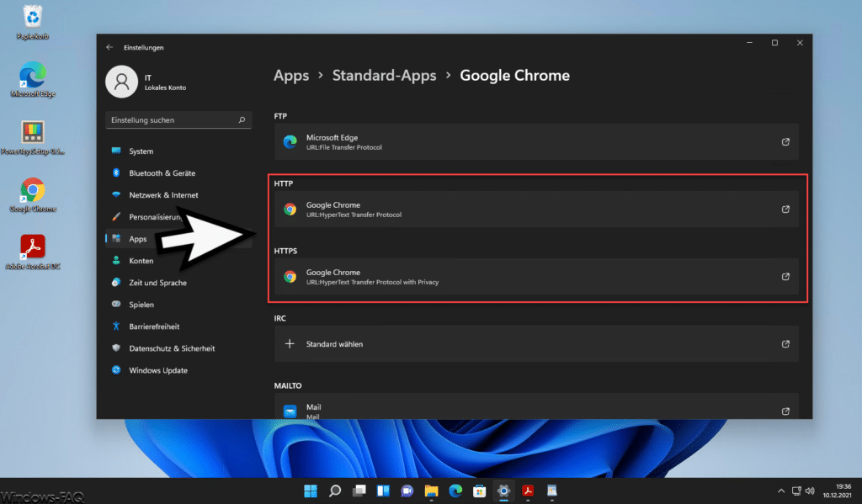Open Papierkorb recycle bin desktop icon

[x=33, y=22]
